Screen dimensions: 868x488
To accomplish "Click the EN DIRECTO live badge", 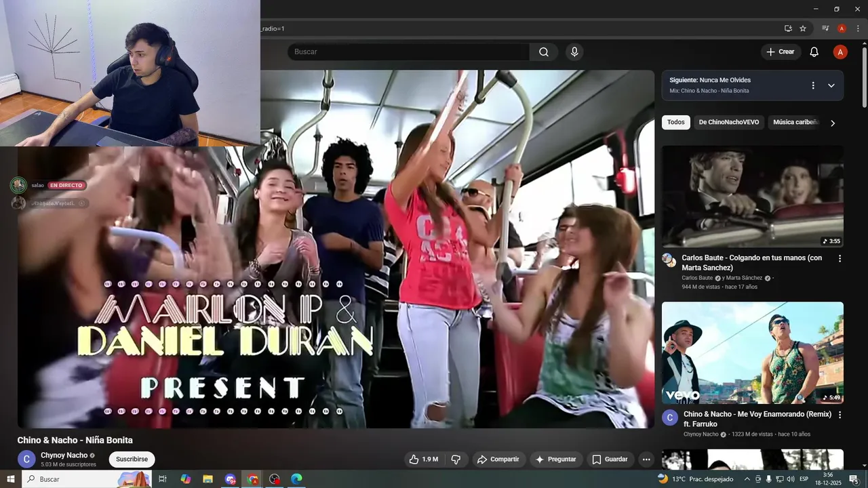I will click(66, 185).
